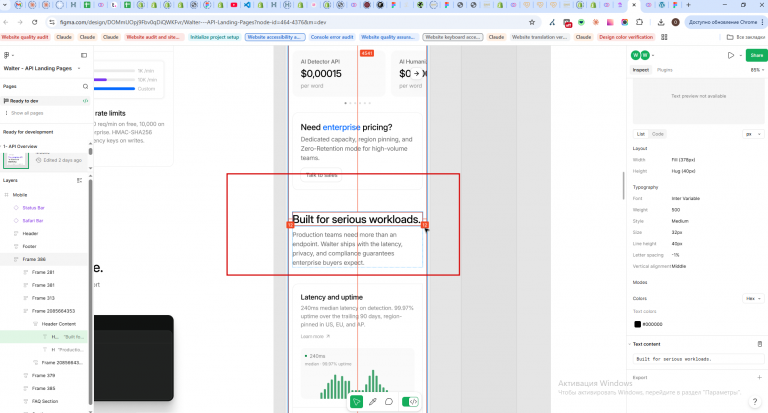Select the inspect cursor tool in bottom toolbar
The width and height of the screenshot is (768, 413).
(x=357, y=402)
